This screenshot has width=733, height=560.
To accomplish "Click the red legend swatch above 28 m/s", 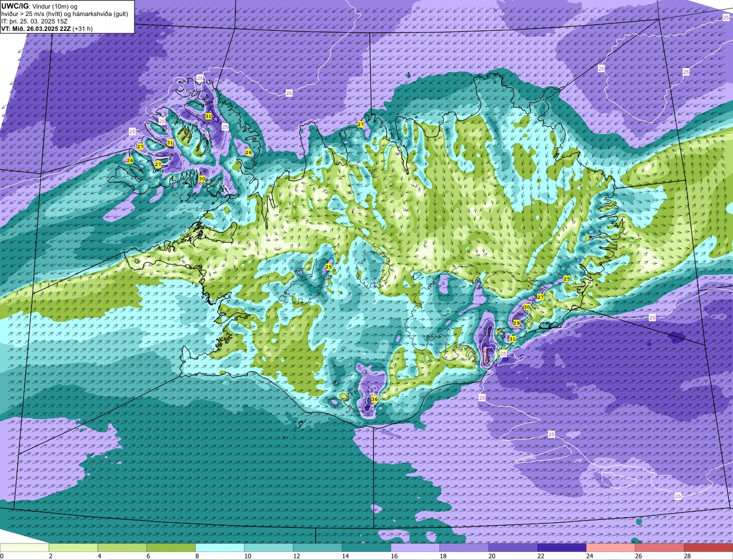I will pos(708,547).
